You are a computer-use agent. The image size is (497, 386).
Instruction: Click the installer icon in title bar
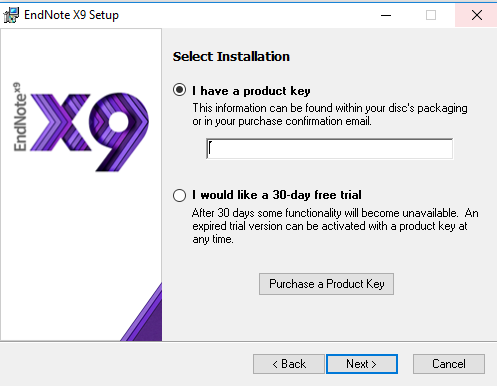pos(11,15)
